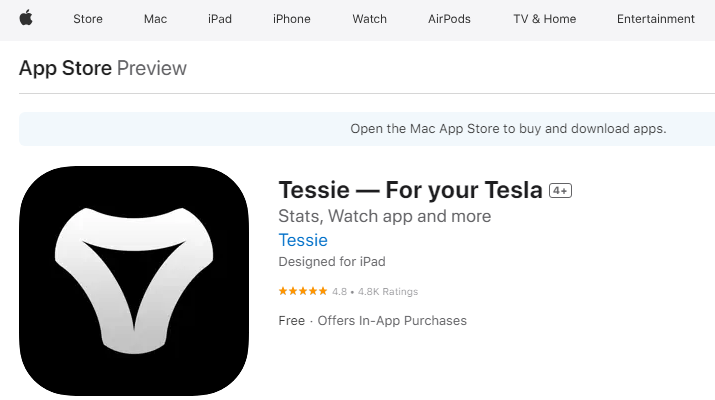Click the Tessie app icon
Screen dimensions: 715x400
coord(134,281)
